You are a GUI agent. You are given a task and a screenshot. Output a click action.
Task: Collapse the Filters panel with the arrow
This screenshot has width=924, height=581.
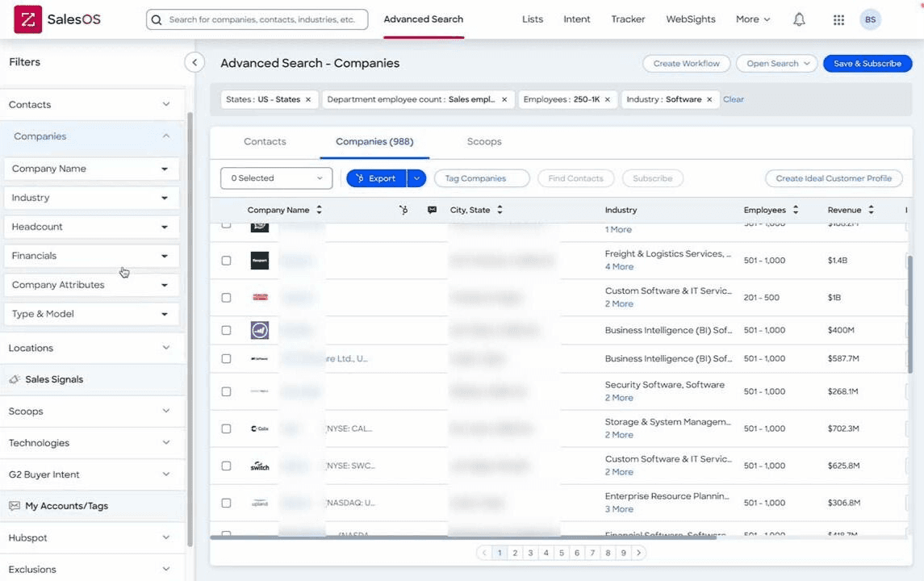click(x=194, y=62)
